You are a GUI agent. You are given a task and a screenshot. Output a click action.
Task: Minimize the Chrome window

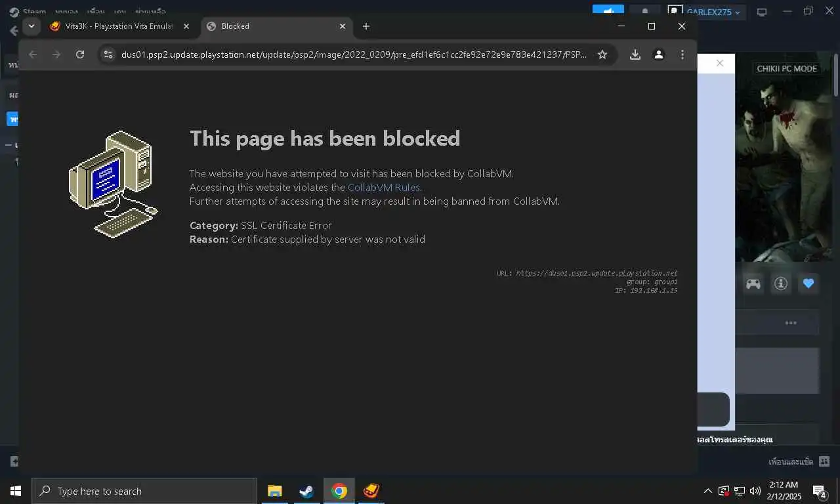[x=621, y=26]
